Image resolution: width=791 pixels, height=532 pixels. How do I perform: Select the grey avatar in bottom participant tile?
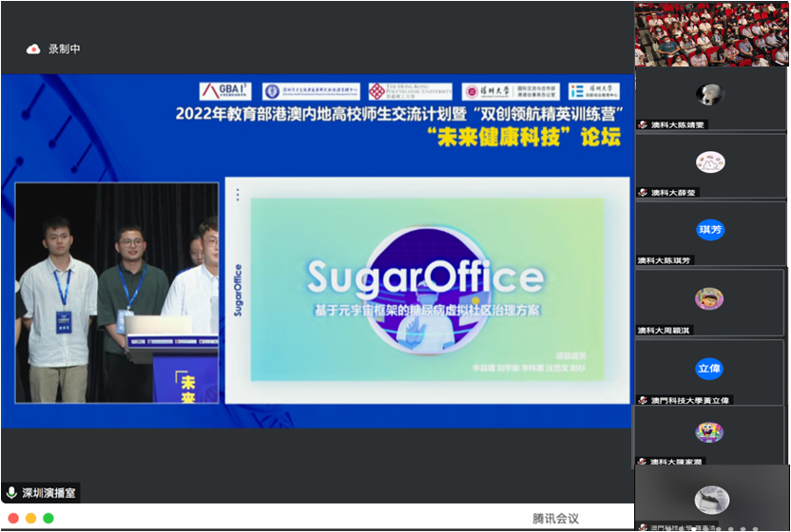[712, 499]
